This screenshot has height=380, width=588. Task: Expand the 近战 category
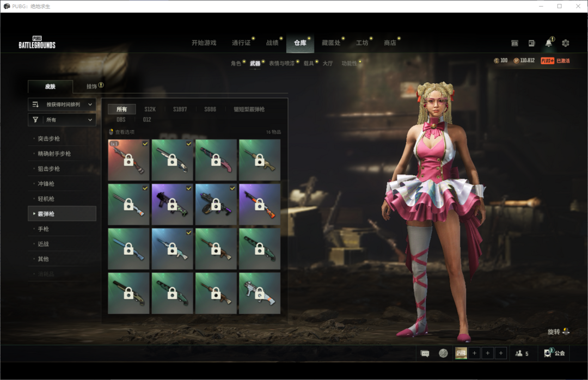pos(62,243)
